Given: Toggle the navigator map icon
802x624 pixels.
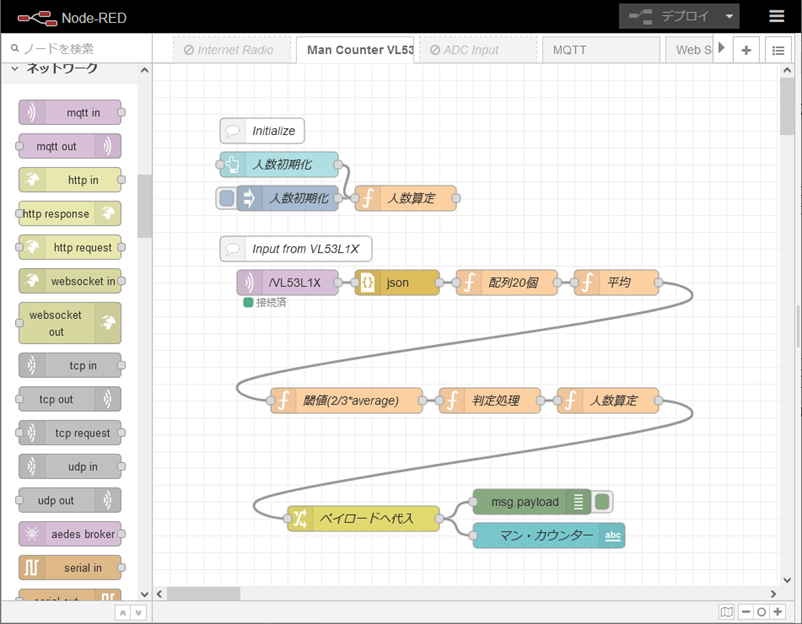Looking at the screenshot, I should pos(727,611).
